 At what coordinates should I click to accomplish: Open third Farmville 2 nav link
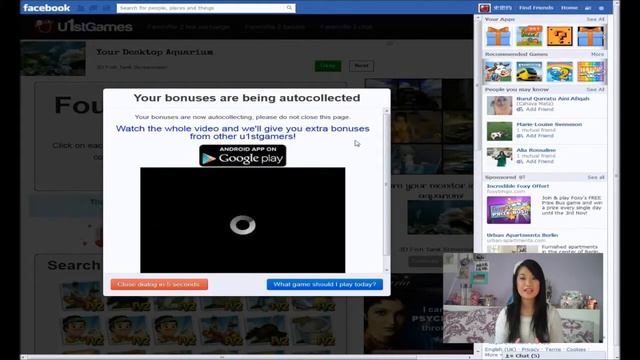click(x=346, y=27)
